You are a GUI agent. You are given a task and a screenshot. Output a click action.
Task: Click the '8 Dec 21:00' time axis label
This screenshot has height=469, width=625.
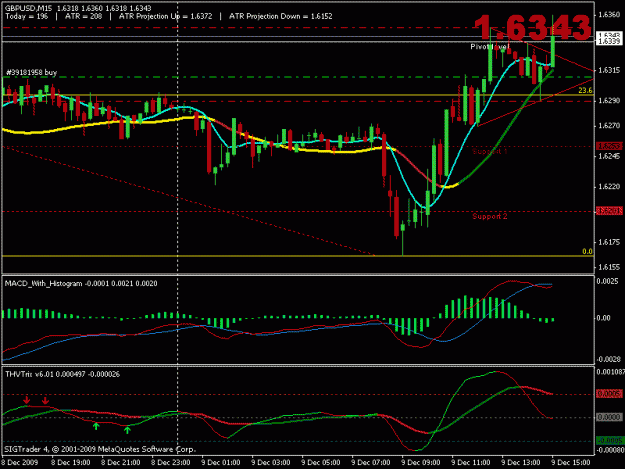120,462
